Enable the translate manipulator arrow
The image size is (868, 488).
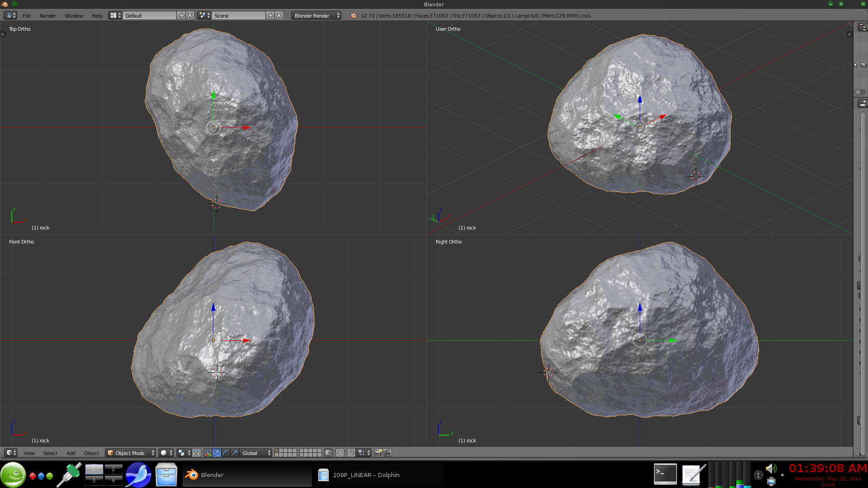click(217, 453)
